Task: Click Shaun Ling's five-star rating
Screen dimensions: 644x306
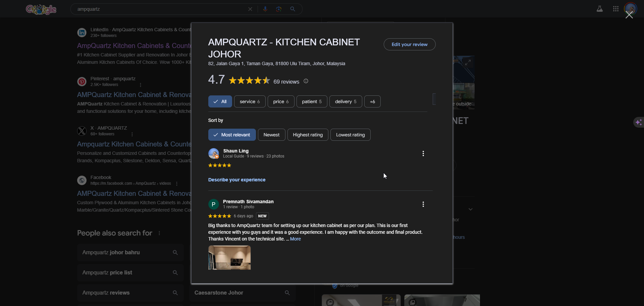Action: tap(220, 165)
